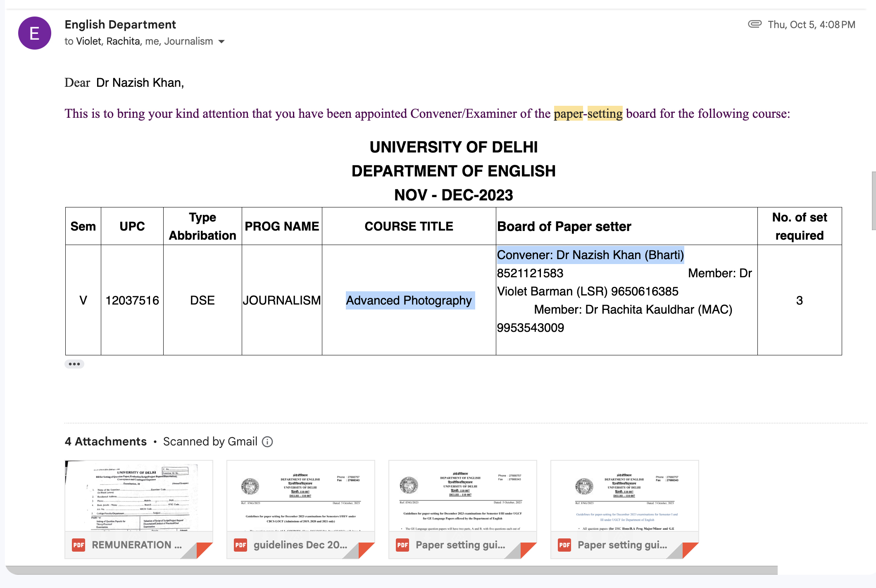
Task: Click the vertical scrollbar on right edge
Action: (874, 201)
